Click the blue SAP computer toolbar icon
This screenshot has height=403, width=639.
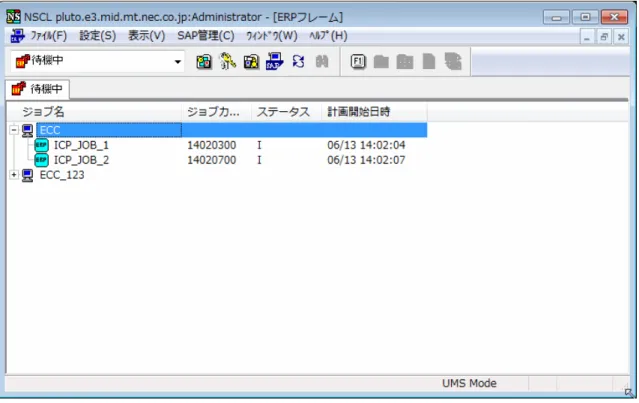[275, 61]
